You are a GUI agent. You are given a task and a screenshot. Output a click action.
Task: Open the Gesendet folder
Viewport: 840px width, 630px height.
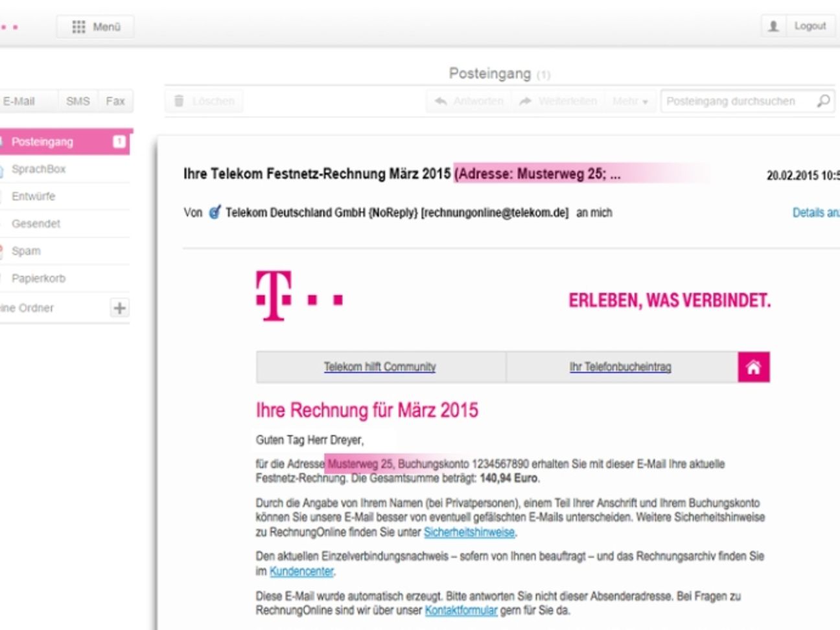tap(64, 224)
